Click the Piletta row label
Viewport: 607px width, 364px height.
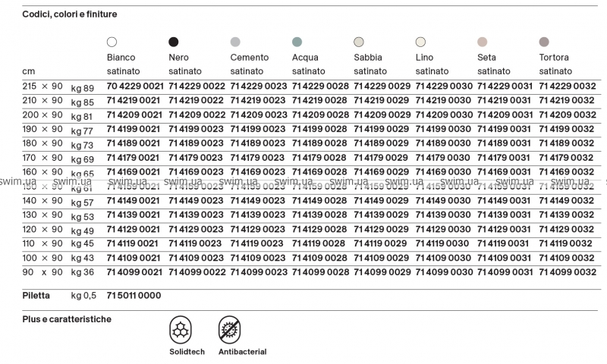coord(37,295)
